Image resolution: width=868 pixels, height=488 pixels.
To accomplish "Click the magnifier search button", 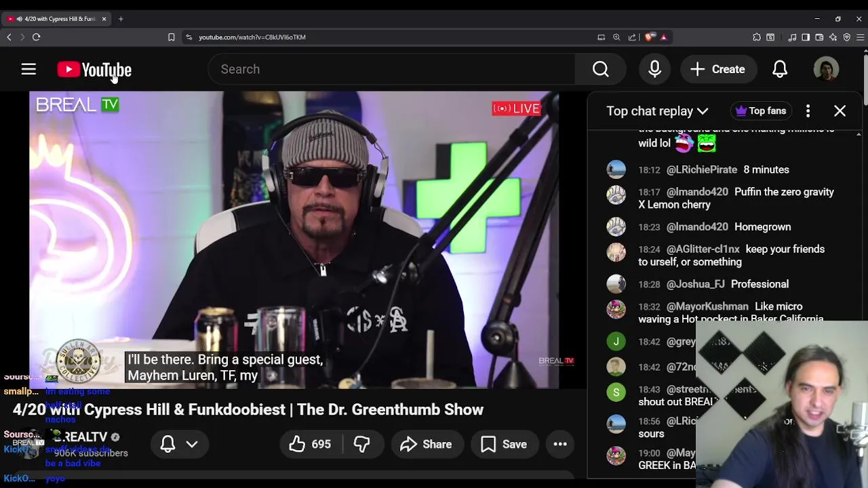I will point(600,69).
